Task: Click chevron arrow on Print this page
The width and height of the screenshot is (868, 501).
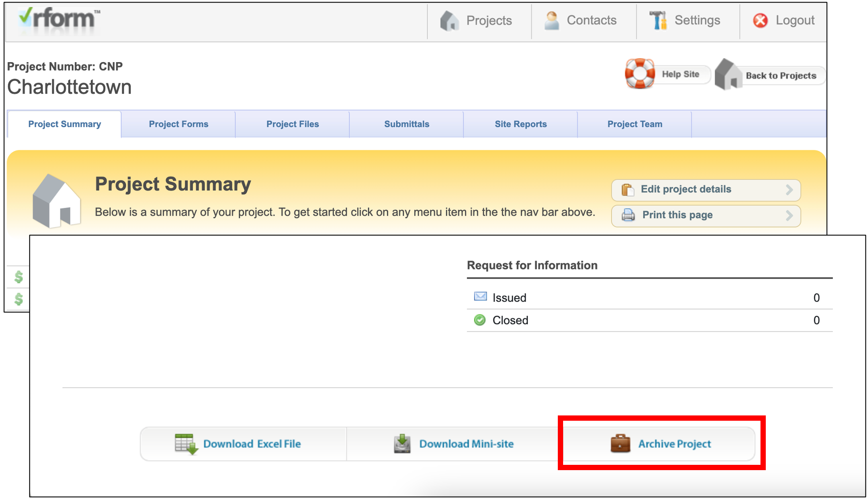Action: (x=789, y=215)
